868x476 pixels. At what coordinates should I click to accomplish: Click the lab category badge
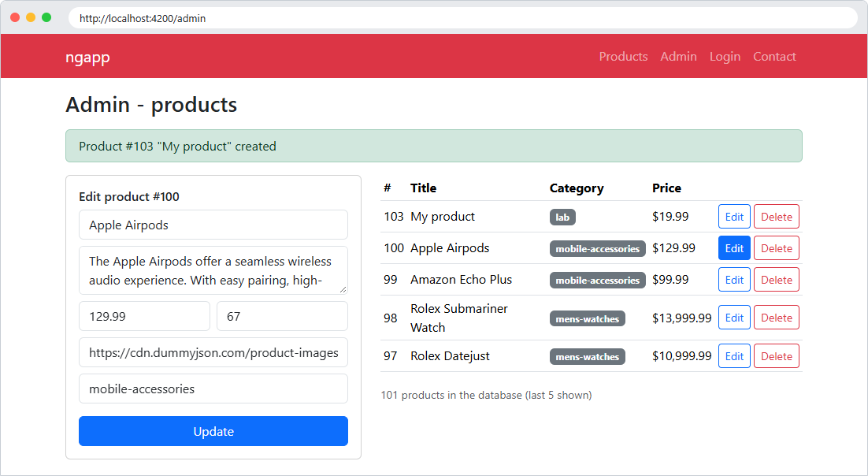[562, 218]
